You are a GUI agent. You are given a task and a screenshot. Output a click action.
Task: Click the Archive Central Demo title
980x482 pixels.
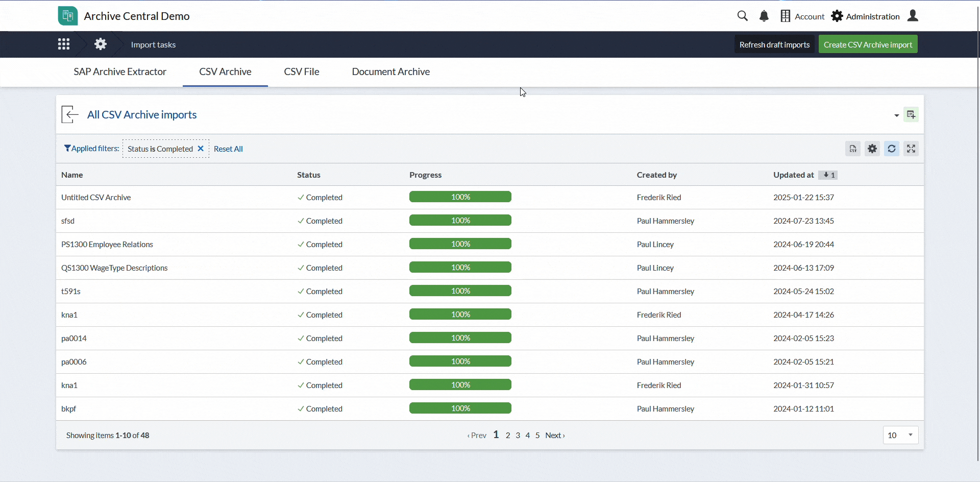click(x=137, y=16)
